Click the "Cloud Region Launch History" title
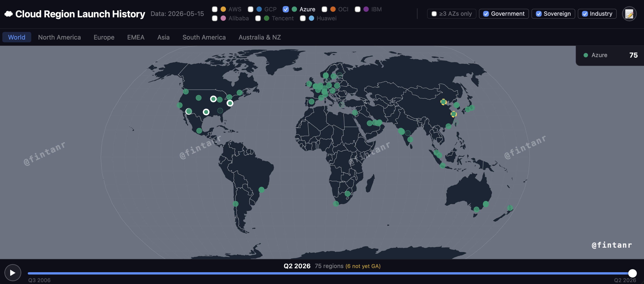The height and width of the screenshot is (284, 644). tap(80, 14)
